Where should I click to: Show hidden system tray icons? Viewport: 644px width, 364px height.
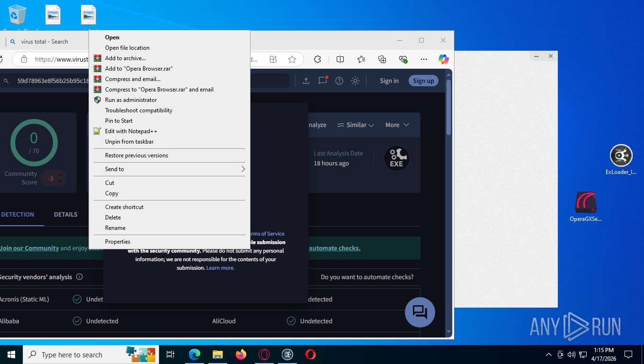point(549,355)
